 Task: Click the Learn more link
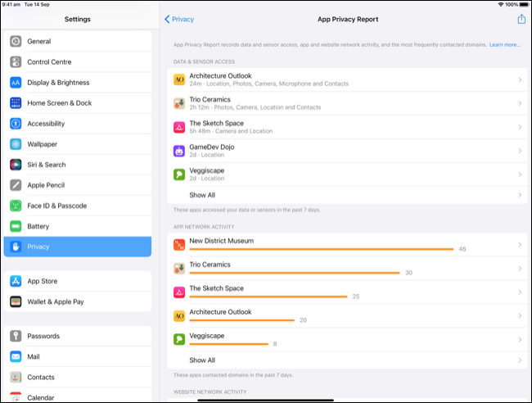(505, 44)
